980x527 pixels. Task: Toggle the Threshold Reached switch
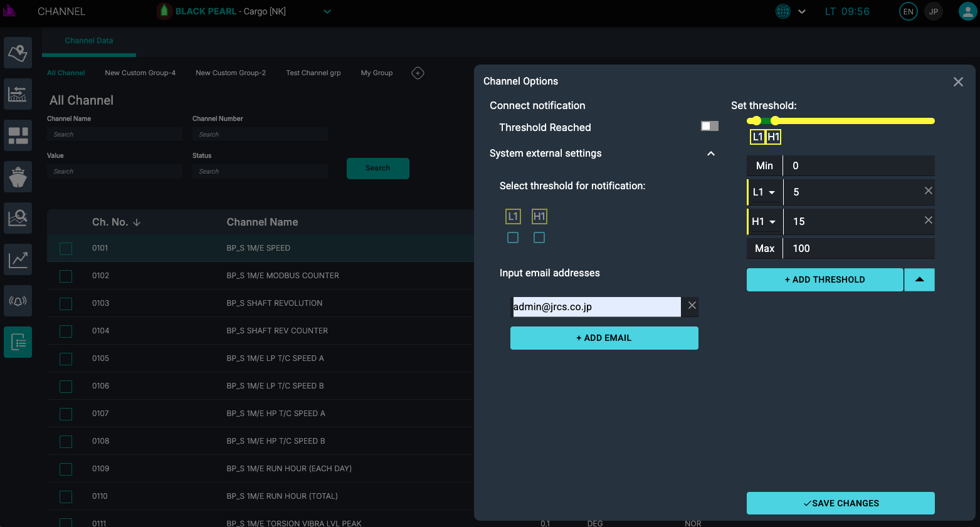tap(710, 126)
